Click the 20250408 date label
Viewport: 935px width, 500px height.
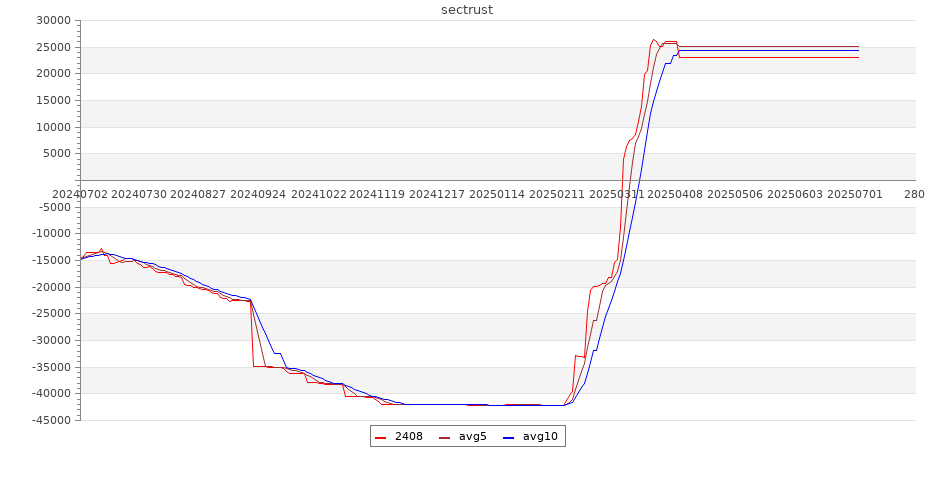click(x=675, y=194)
